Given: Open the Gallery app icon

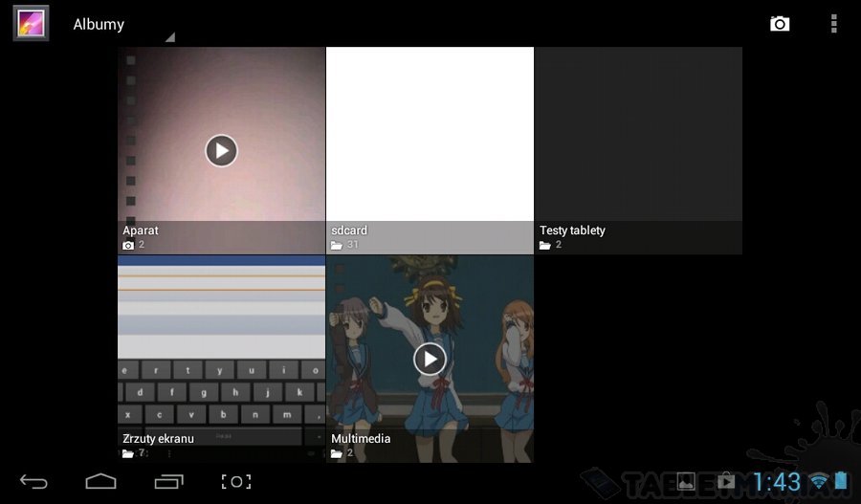Looking at the screenshot, I should click(31, 23).
